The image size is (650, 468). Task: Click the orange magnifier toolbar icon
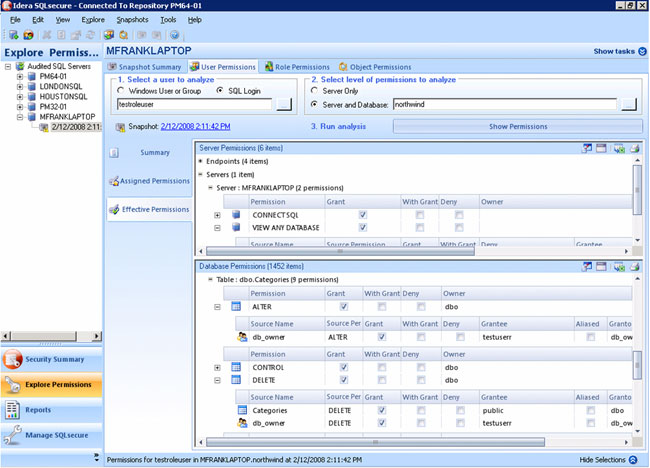[124, 35]
